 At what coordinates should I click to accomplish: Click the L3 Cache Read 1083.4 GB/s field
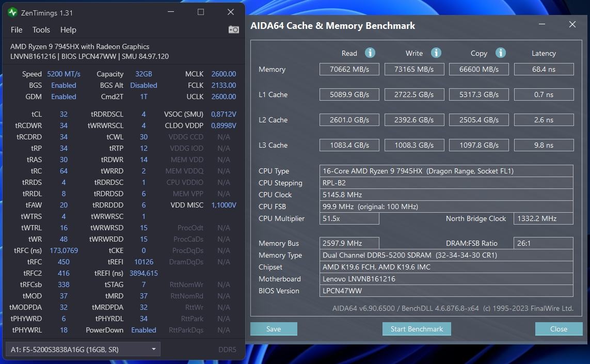click(x=349, y=145)
